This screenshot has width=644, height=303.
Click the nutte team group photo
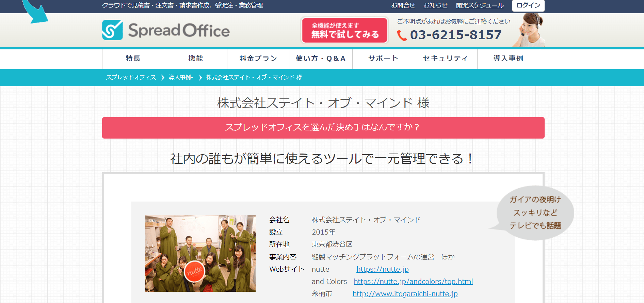coord(200,253)
